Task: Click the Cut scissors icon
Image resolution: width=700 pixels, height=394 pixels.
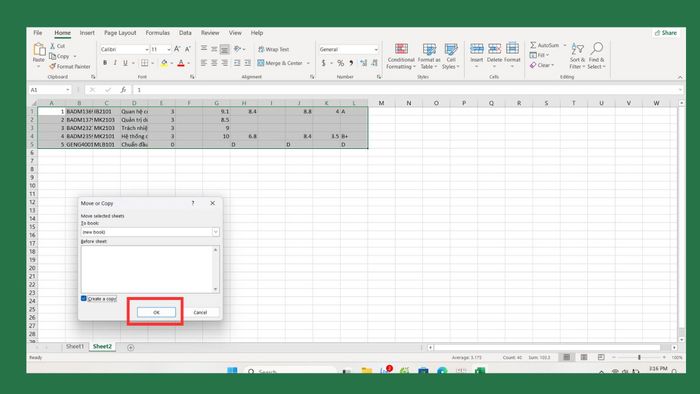Action: pyautogui.click(x=52, y=46)
